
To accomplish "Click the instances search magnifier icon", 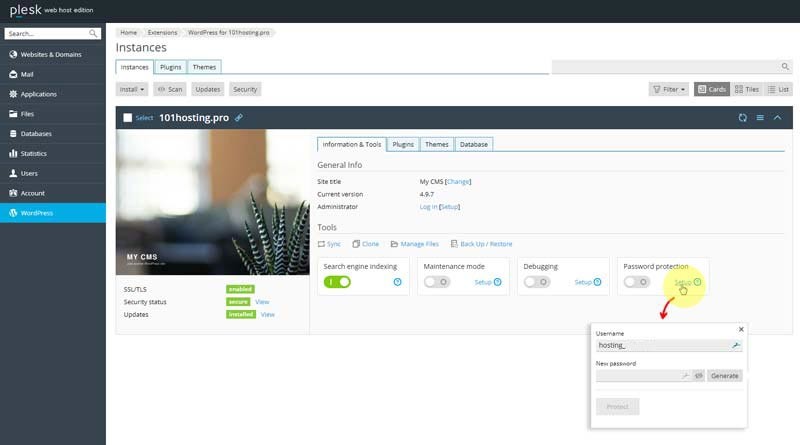I will coord(785,66).
